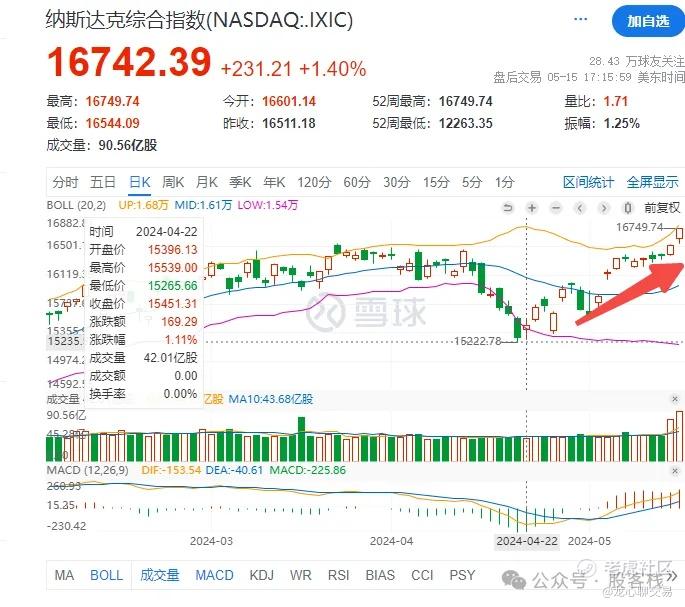Screen dimensions: 685x607
Task: Select the 周K weekly chart tab
Action: [x=173, y=182]
